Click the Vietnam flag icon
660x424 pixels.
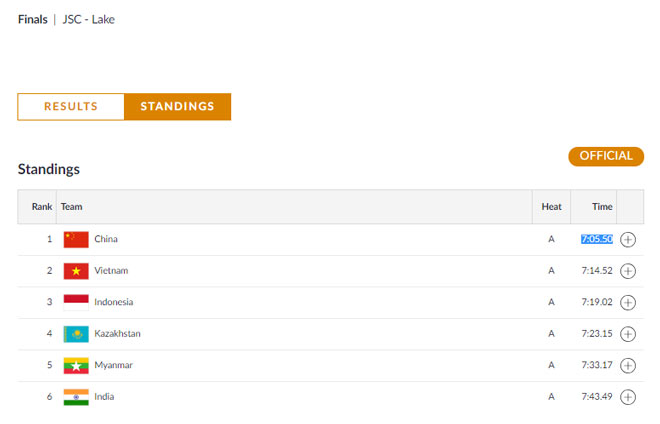[76, 271]
